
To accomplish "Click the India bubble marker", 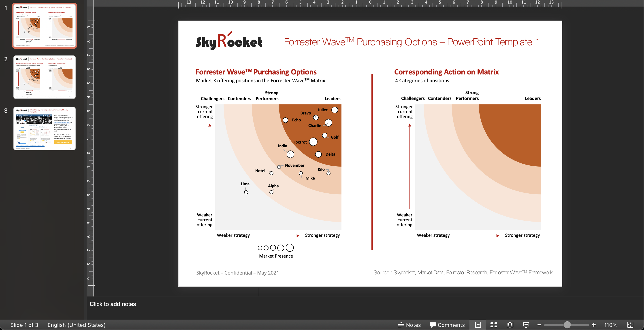I will 290,154.
